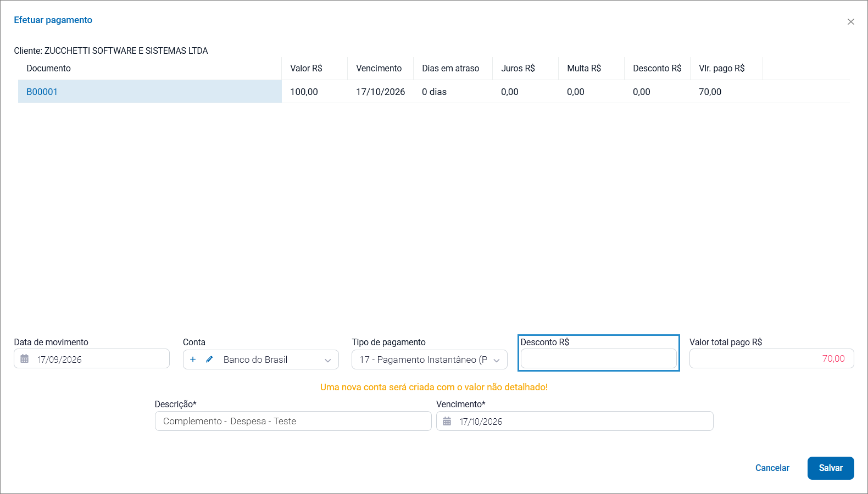Expand the Tipo de pagamento dropdown arrow
This screenshot has width=868, height=494.
pos(497,360)
